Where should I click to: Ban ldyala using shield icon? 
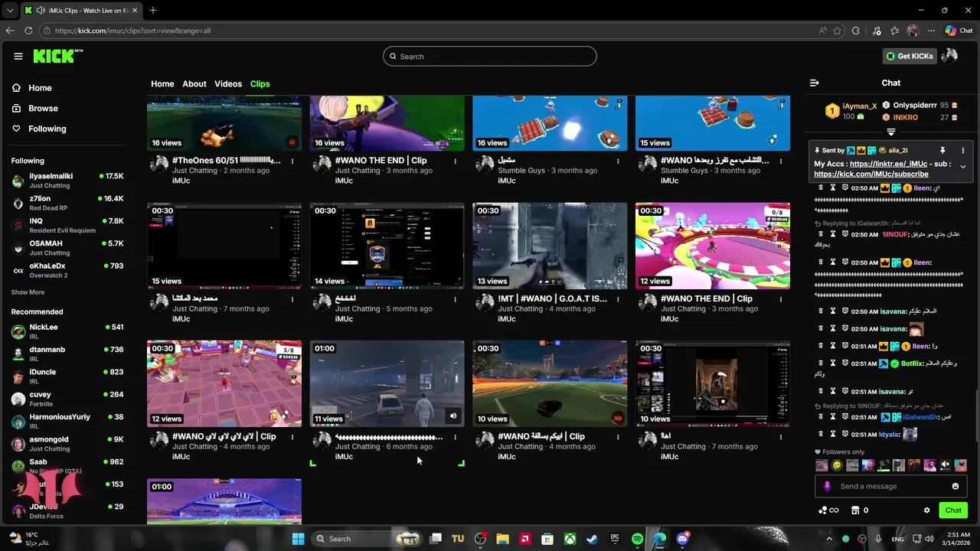coord(845,435)
